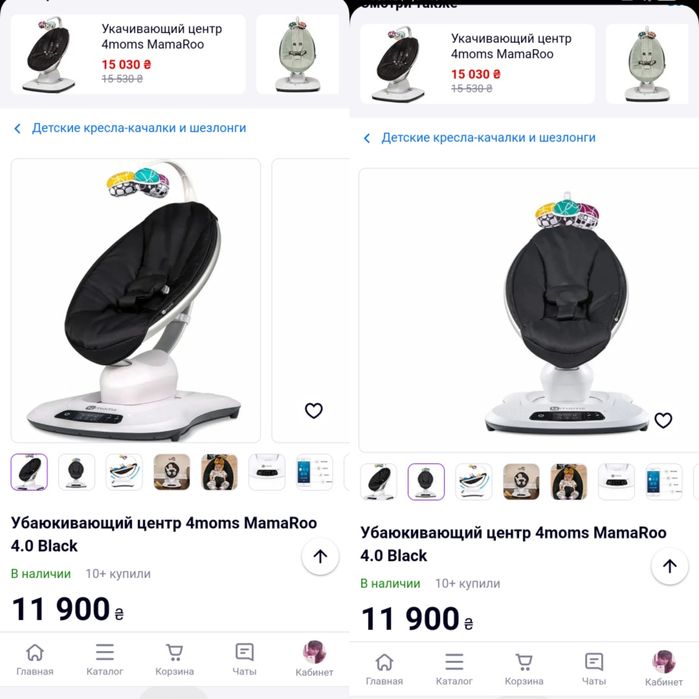The height and width of the screenshot is (699, 699).
Task: Tap main product photo in left screenshot
Action: [x=136, y=300]
